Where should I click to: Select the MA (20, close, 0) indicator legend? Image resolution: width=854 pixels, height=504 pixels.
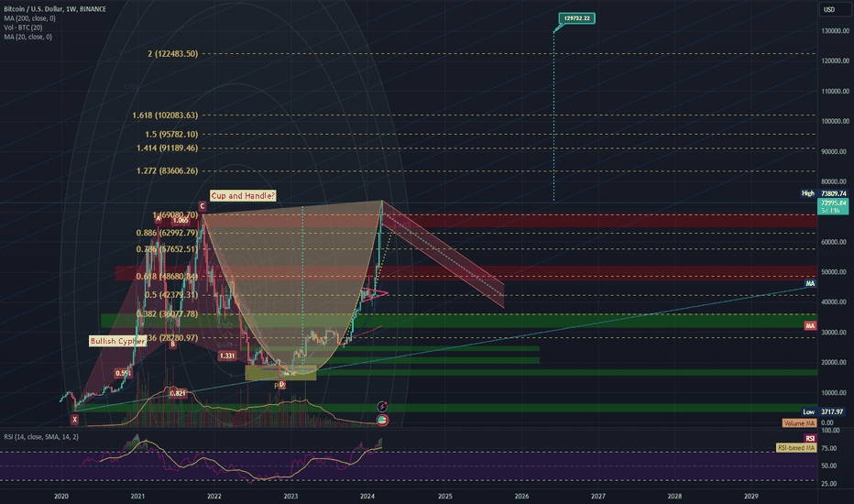27,37
